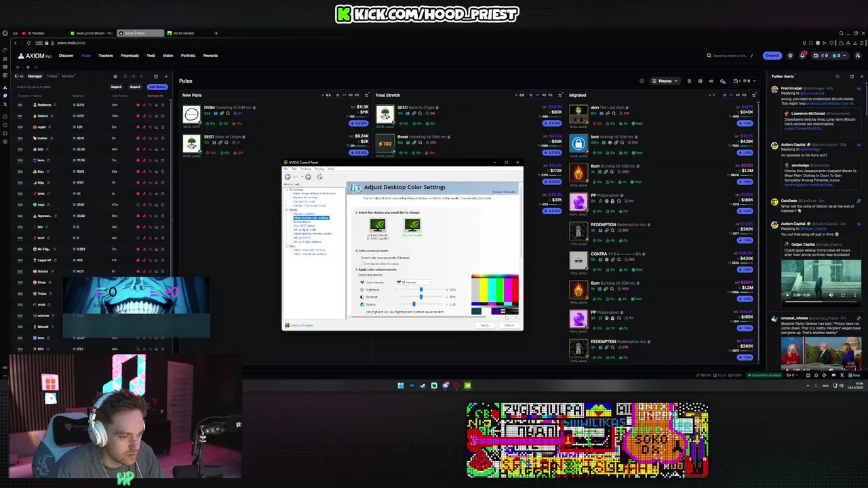Open user profile icon in Axiom header
Viewport: 868px width, 488px height.
(857, 56)
